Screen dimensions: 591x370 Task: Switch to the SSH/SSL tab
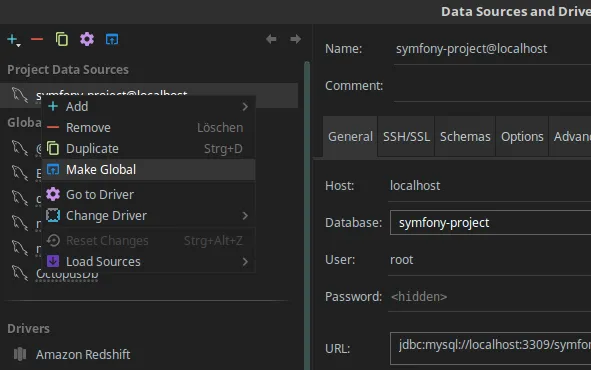(x=406, y=136)
